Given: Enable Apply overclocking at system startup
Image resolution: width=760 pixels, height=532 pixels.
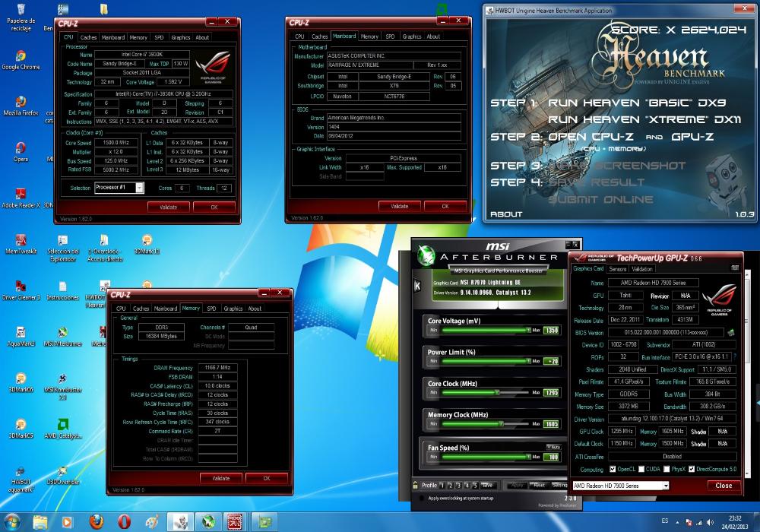Looking at the screenshot, I should tap(422, 498).
